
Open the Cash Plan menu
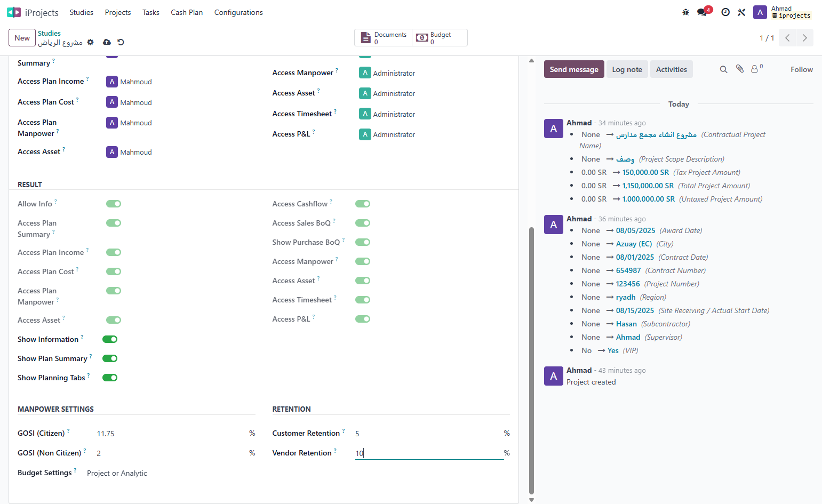point(187,12)
